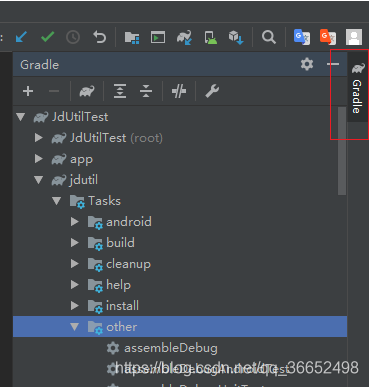Select the Tasks folder row

180,201
